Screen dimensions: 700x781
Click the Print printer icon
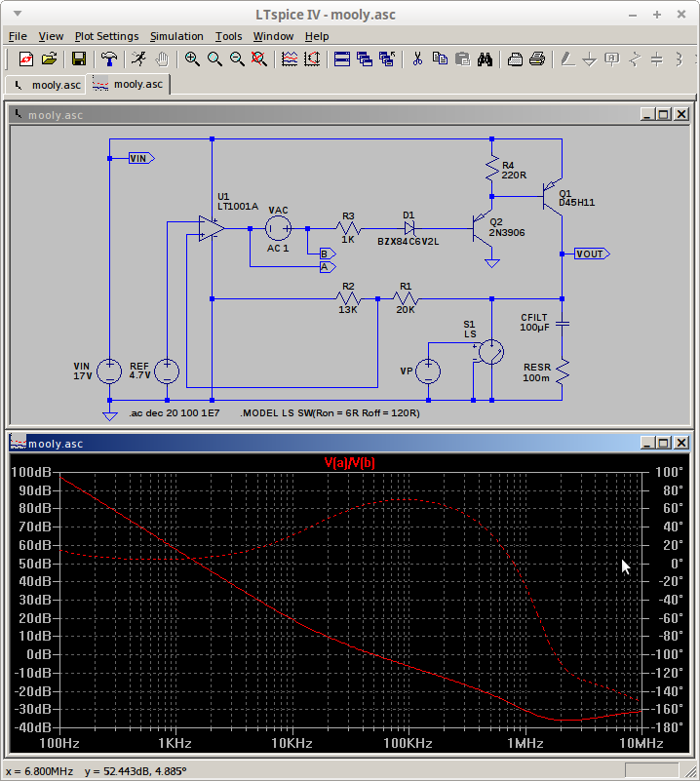537,59
